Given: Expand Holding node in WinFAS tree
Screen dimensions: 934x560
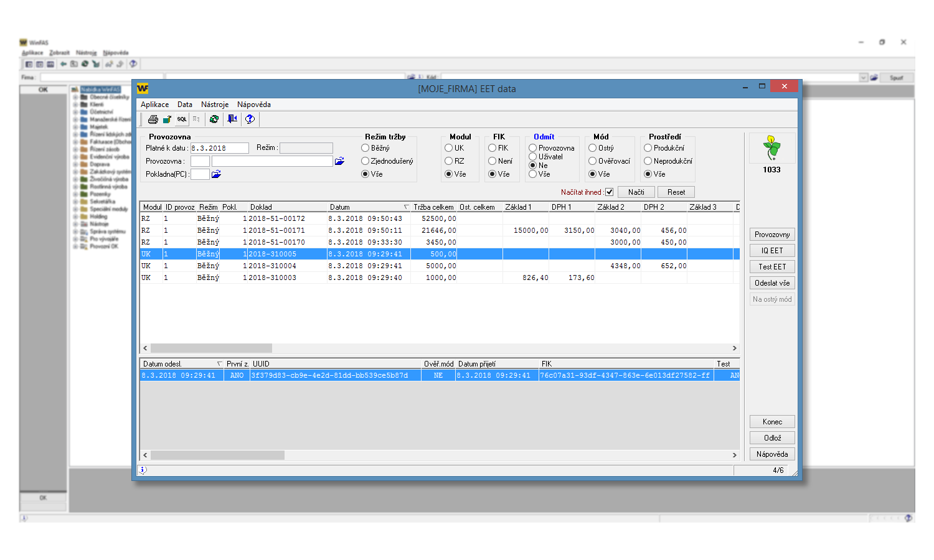Looking at the screenshot, I should 75,217.
